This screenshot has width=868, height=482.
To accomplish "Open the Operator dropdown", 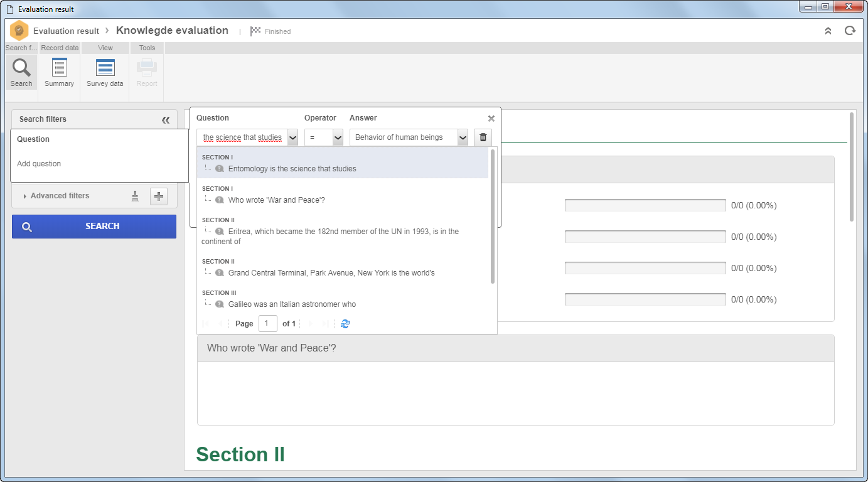I will 324,137.
